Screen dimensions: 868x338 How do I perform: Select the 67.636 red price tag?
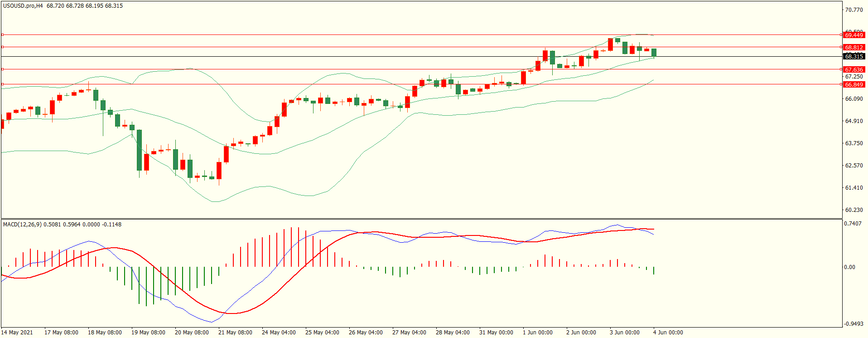(x=854, y=69)
